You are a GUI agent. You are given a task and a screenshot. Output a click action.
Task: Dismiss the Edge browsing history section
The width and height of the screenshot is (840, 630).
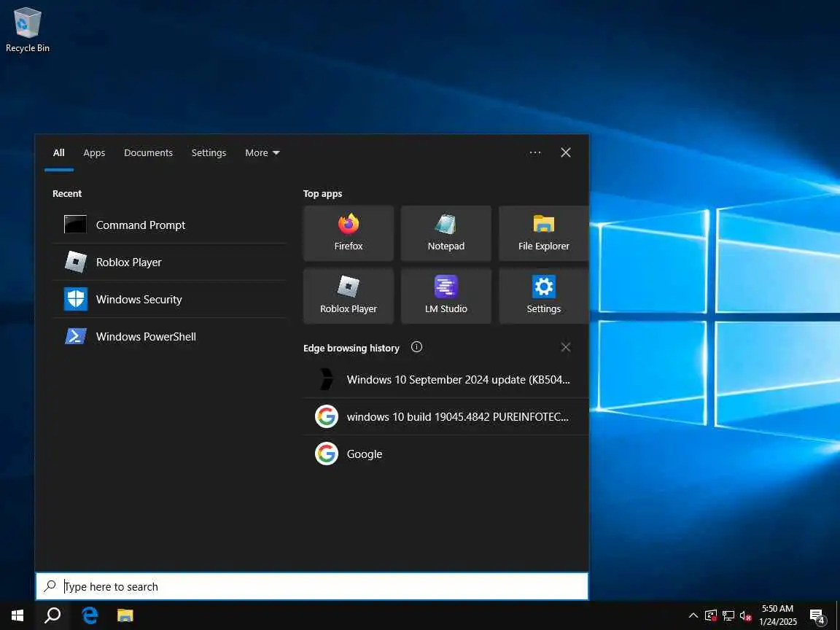click(x=565, y=347)
